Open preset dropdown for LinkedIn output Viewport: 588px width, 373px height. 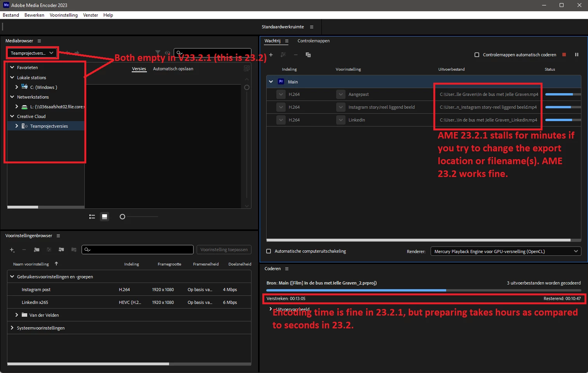click(341, 120)
